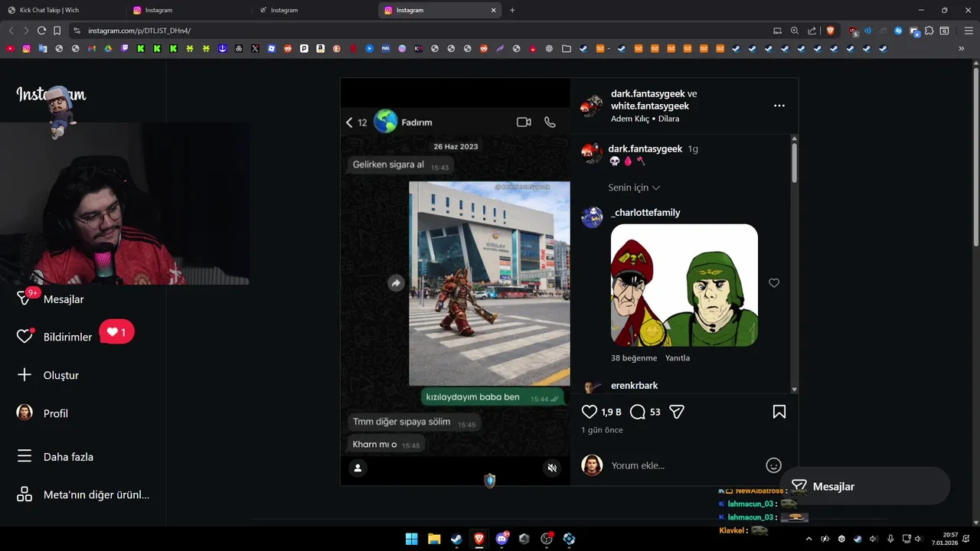Open a new browser tab

(x=512, y=10)
